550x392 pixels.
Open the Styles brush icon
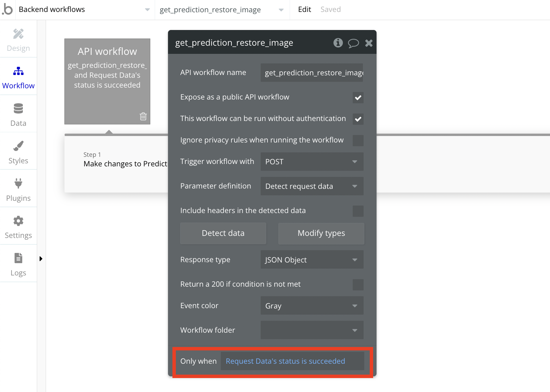(x=18, y=146)
